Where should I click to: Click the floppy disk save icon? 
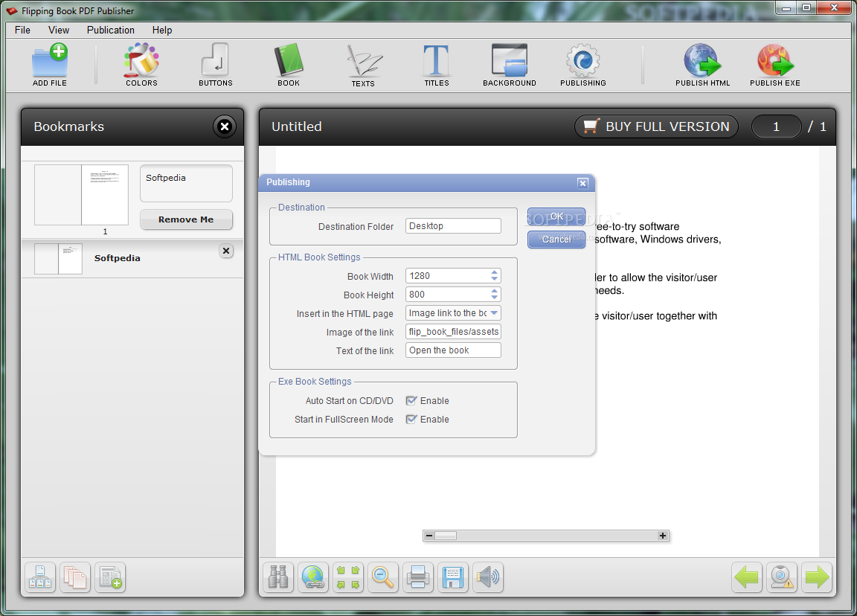pyautogui.click(x=453, y=577)
